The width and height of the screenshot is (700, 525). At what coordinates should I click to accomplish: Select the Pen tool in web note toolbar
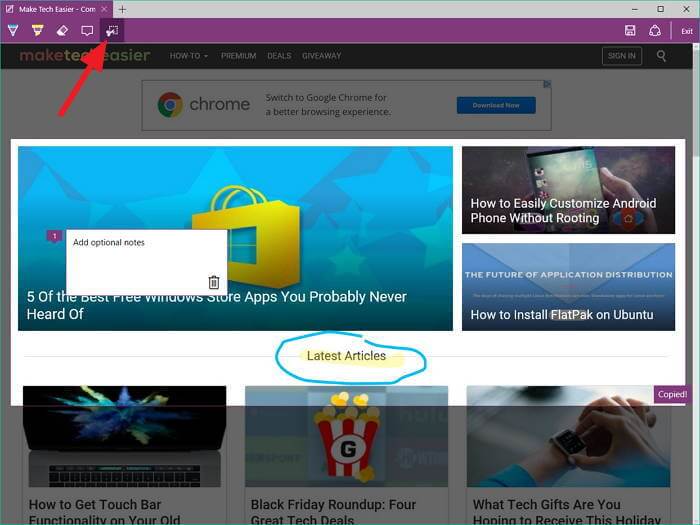click(13, 31)
